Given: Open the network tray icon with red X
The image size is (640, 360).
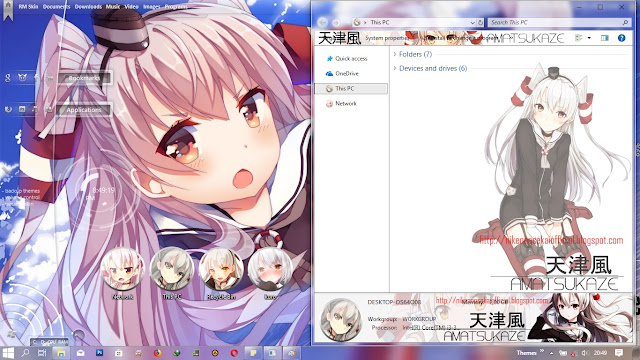Looking at the screenshot, I should tap(573, 353).
